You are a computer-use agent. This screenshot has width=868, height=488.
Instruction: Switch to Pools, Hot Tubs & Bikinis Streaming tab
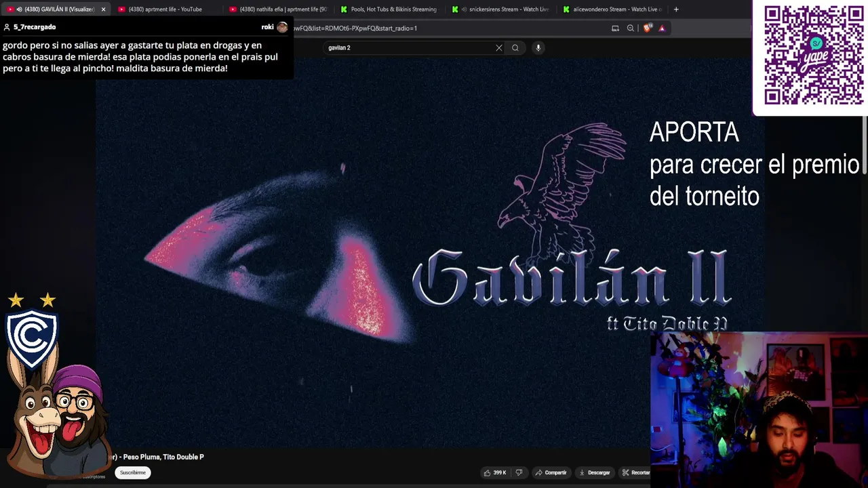(x=389, y=9)
